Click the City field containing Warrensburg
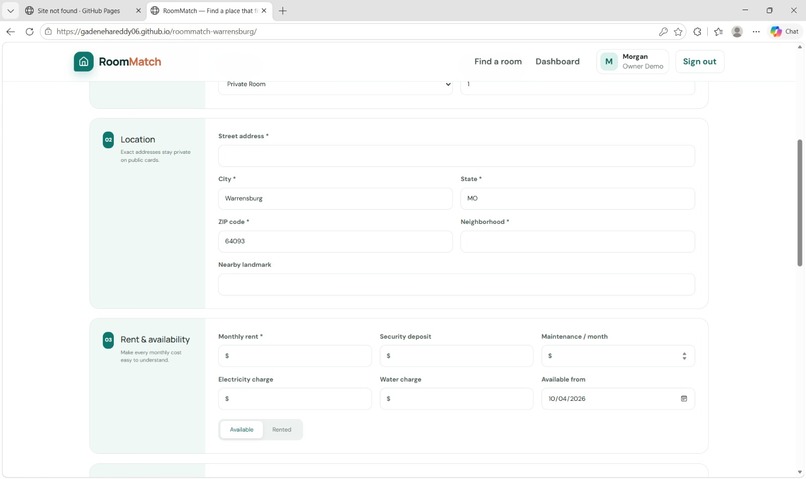Screen dimensions: 806x479 click(x=335, y=198)
